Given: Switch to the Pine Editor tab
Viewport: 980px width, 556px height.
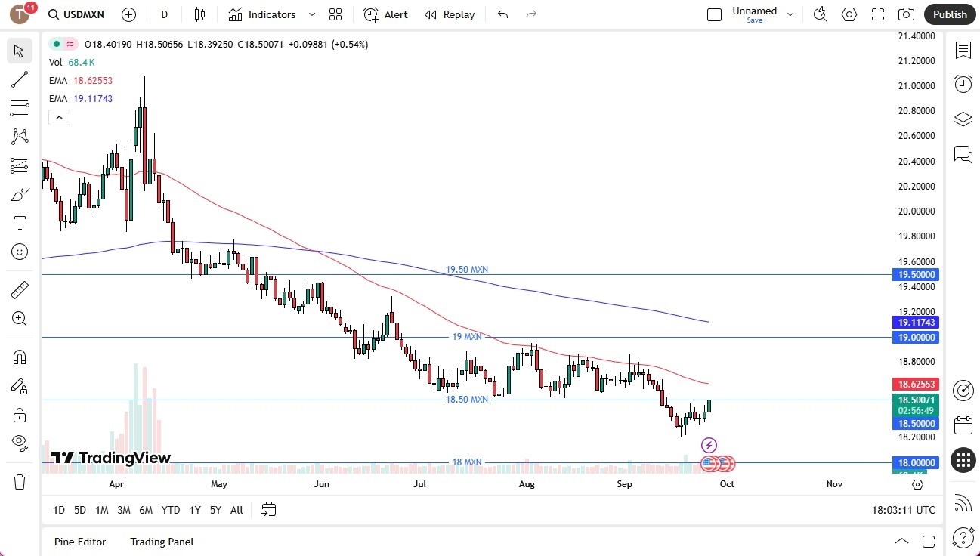Looking at the screenshot, I should pyautogui.click(x=79, y=542).
